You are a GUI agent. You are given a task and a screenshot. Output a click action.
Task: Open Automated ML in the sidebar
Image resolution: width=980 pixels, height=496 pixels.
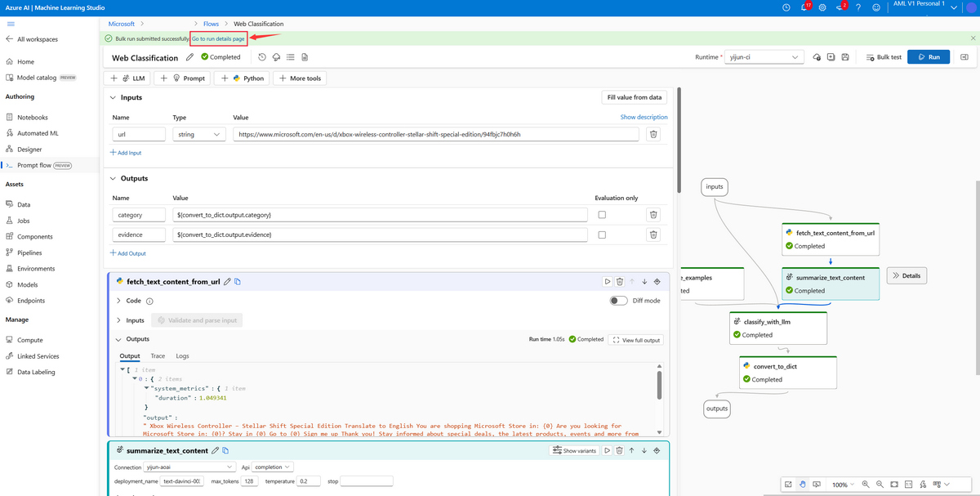click(x=38, y=133)
